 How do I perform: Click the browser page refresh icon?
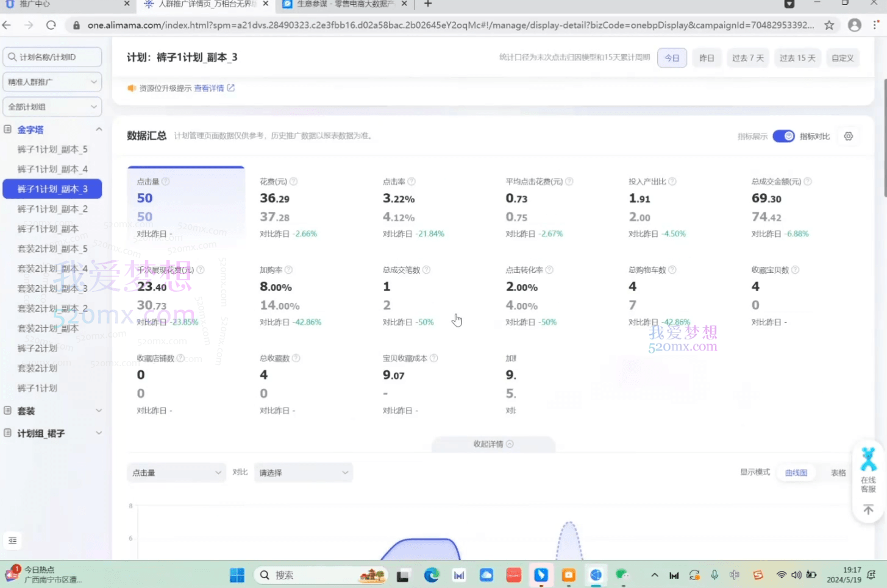tap(51, 26)
